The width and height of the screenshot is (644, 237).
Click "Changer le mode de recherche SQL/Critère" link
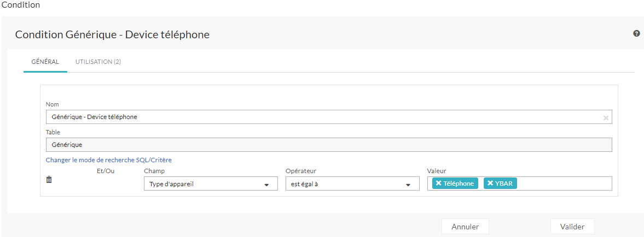tap(108, 160)
